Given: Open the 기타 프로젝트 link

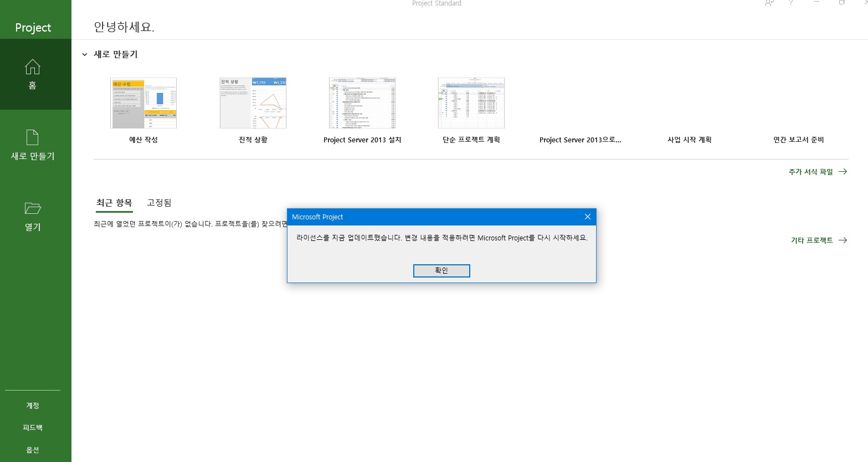Looking at the screenshot, I should point(819,240).
